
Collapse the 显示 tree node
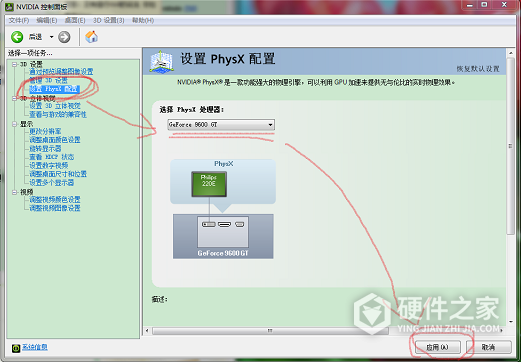click(x=15, y=124)
